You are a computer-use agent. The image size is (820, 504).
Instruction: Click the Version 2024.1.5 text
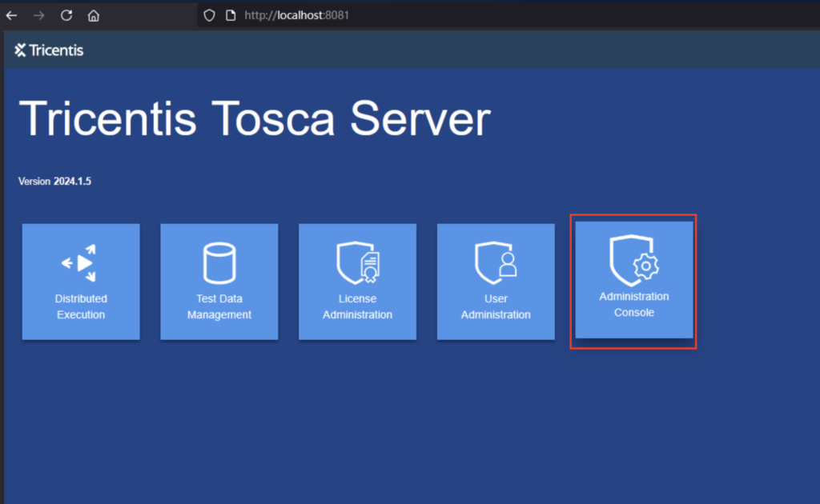point(55,182)
